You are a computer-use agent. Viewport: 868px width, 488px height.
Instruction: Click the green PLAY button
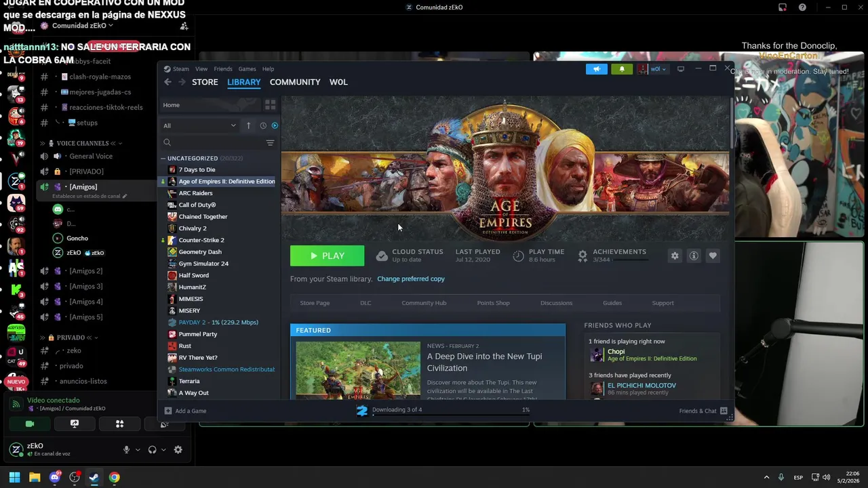[x=327, y=256]
